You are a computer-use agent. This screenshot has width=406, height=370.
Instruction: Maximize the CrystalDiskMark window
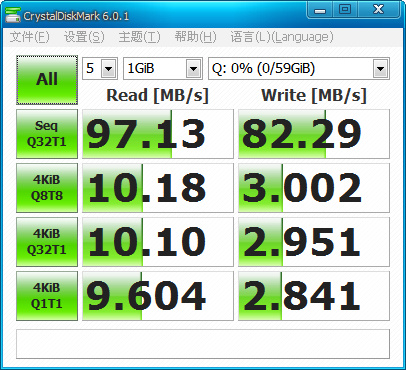(345, 9)
